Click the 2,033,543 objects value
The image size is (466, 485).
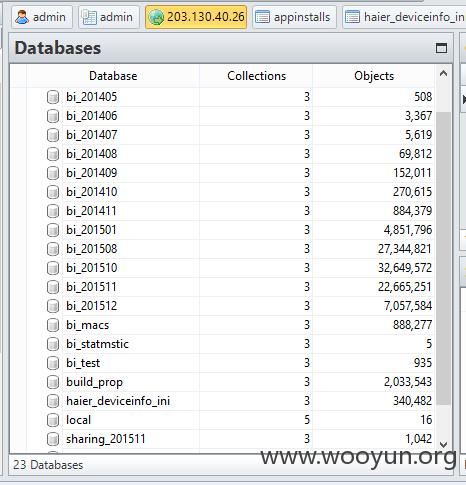tap(408, 382)
